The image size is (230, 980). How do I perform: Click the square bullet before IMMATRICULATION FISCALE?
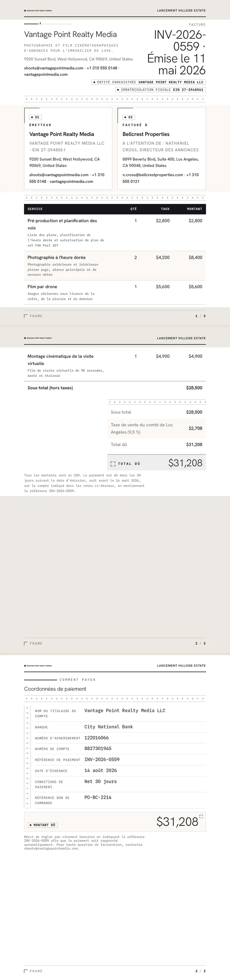point(119,90)
